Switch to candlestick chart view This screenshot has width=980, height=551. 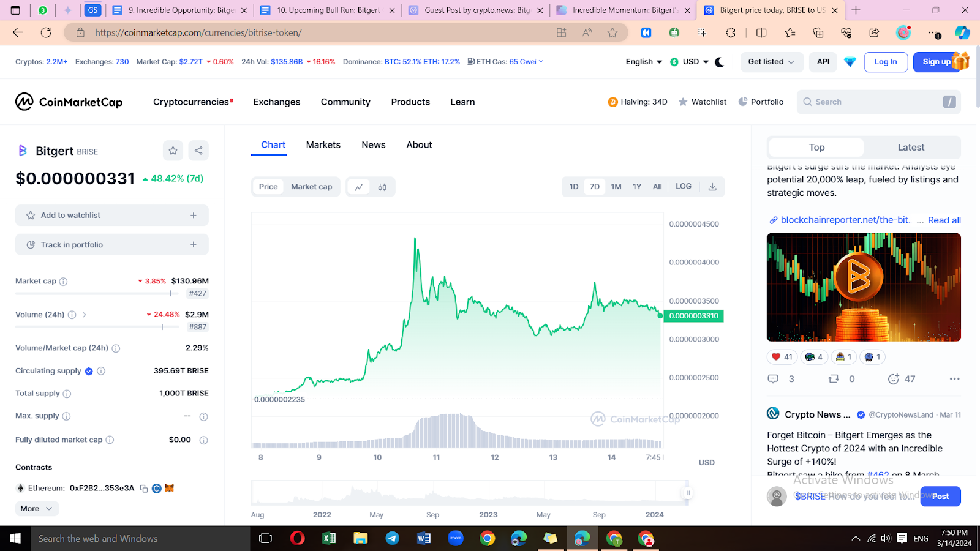382,187
